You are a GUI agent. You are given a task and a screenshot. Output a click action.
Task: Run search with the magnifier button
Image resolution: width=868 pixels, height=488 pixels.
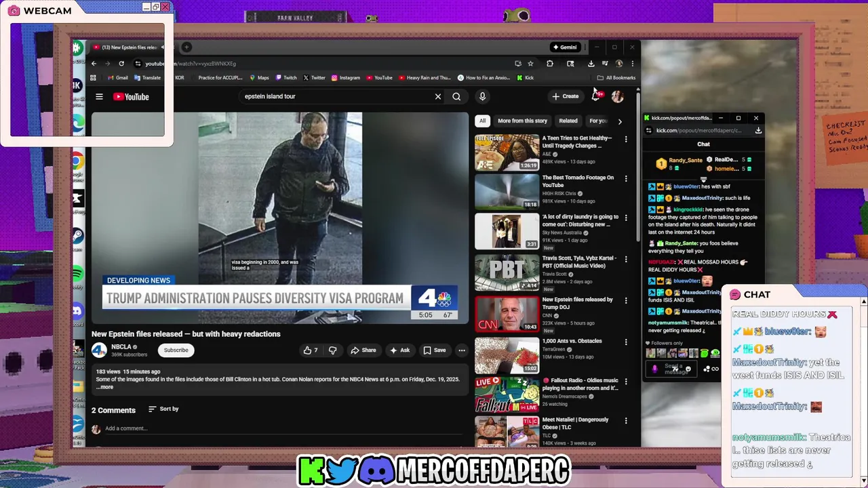point(456,96)
